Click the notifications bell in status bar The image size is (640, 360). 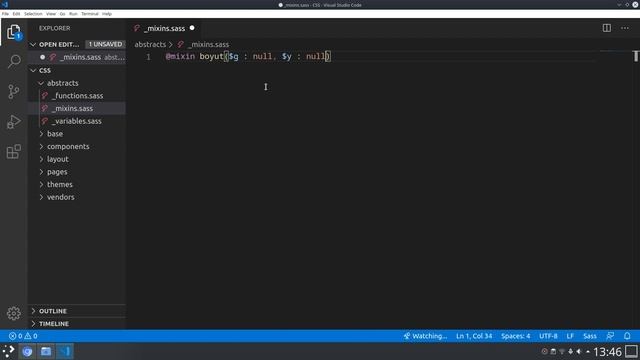(627, 336)
